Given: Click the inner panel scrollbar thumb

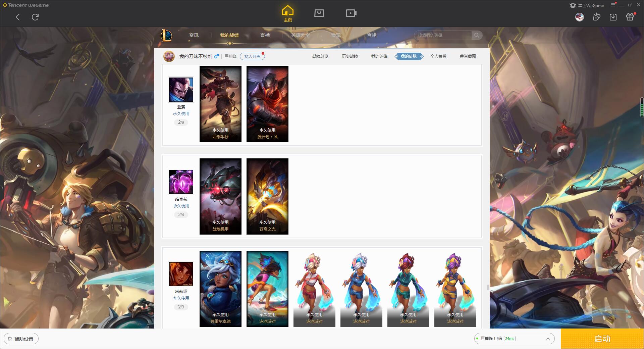Looking at the screenshot, I should pyautogui.click(x=488, y=288).
